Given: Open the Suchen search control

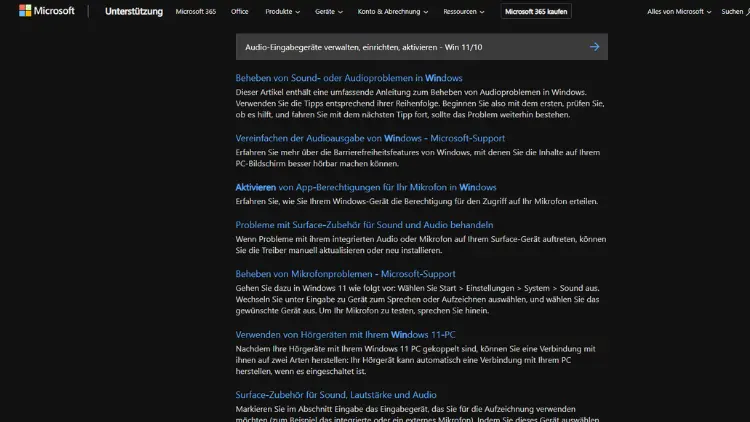Looking at the screenshot, I should pos(735,11).
